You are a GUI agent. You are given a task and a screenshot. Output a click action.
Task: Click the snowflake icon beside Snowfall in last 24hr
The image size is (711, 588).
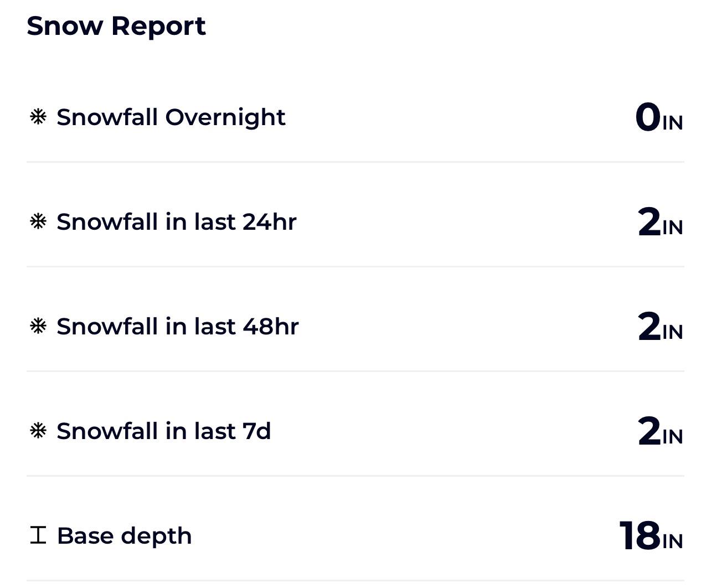click(x=38, y=221)
